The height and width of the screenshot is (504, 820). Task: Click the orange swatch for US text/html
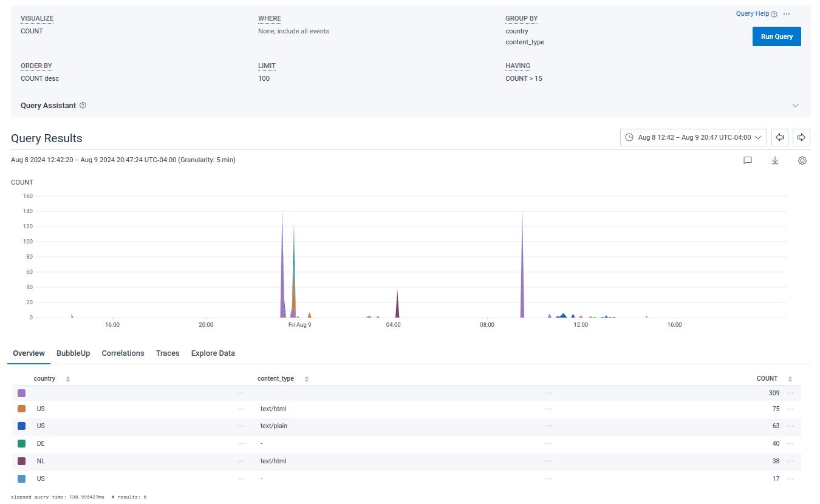[22, 409]
